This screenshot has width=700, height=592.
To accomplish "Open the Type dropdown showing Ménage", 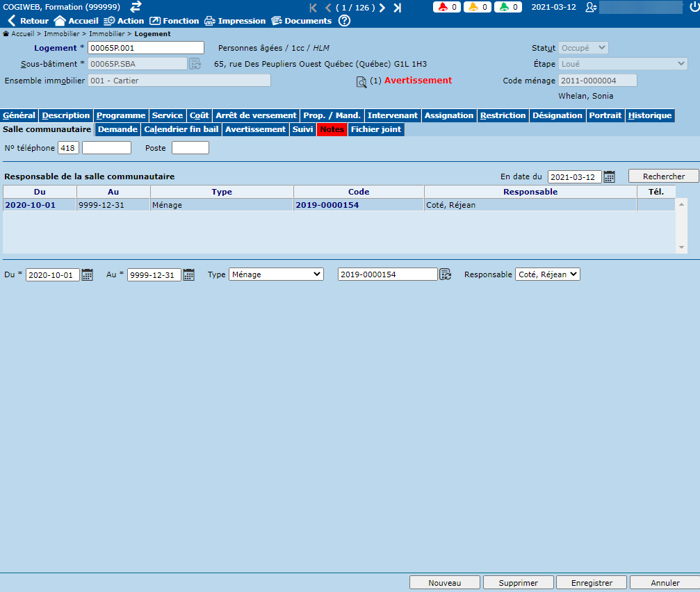I will tap(276, 274).
